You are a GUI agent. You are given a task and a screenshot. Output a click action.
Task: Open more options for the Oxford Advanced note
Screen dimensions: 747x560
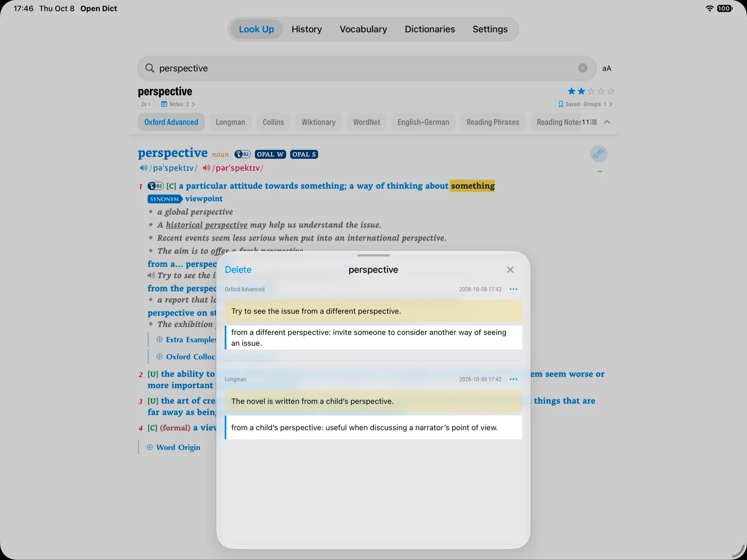point(514,289)
